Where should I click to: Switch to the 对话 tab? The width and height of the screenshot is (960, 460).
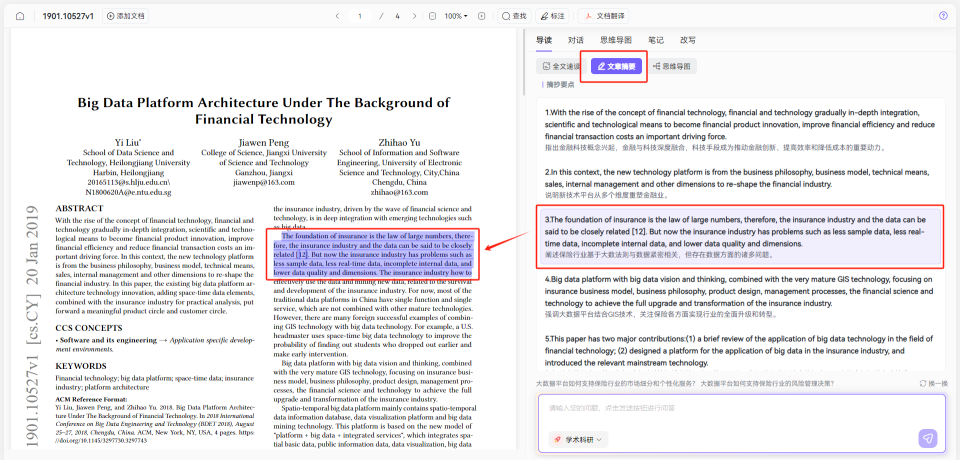point(576,40)
